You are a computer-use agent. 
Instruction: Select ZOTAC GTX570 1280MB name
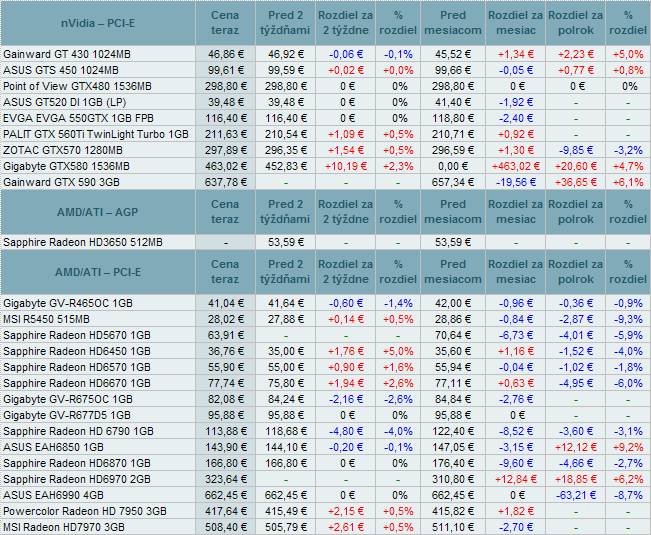(63, 150)
